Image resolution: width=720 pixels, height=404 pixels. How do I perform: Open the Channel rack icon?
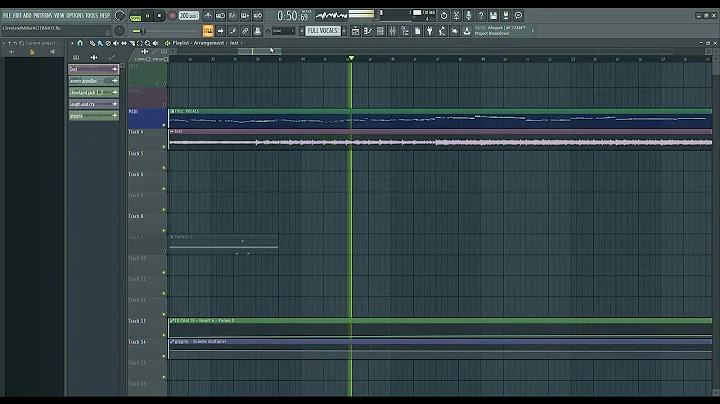pos(380,31)
